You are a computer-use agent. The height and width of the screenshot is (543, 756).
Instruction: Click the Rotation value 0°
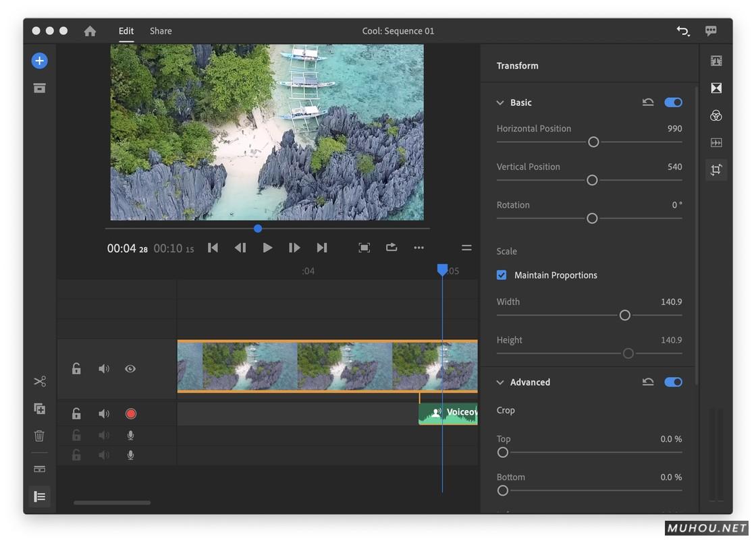677,205
